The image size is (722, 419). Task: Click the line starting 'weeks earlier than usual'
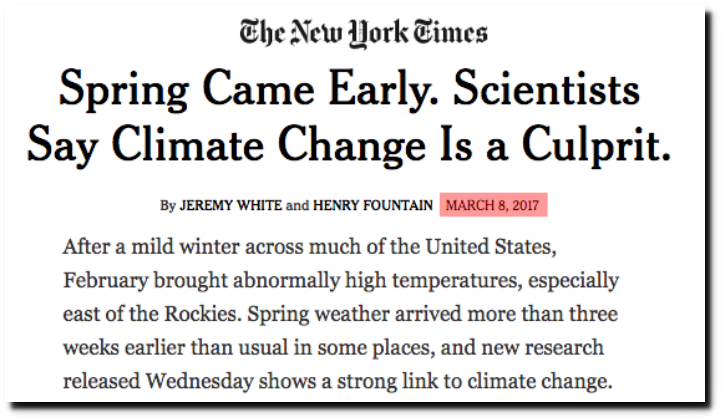pos(333,348)
